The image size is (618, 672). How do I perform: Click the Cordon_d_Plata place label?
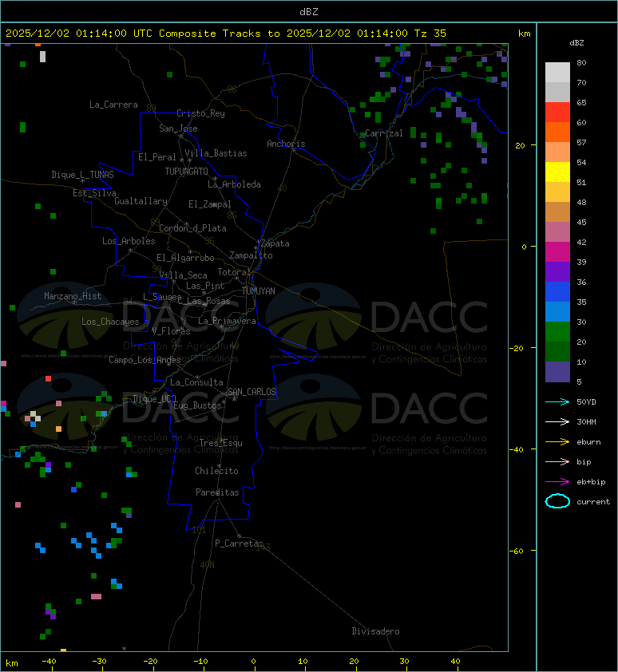192,228
